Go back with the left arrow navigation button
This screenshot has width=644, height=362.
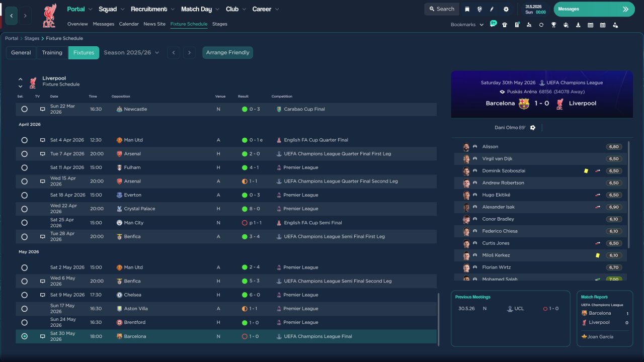12,16
